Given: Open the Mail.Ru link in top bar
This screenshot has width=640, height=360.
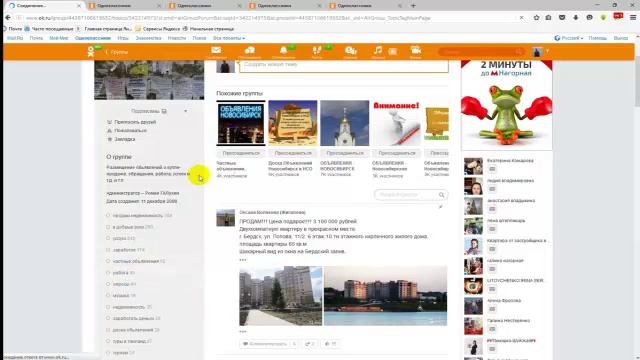Looking at the screenshot, I should [15, 38].
